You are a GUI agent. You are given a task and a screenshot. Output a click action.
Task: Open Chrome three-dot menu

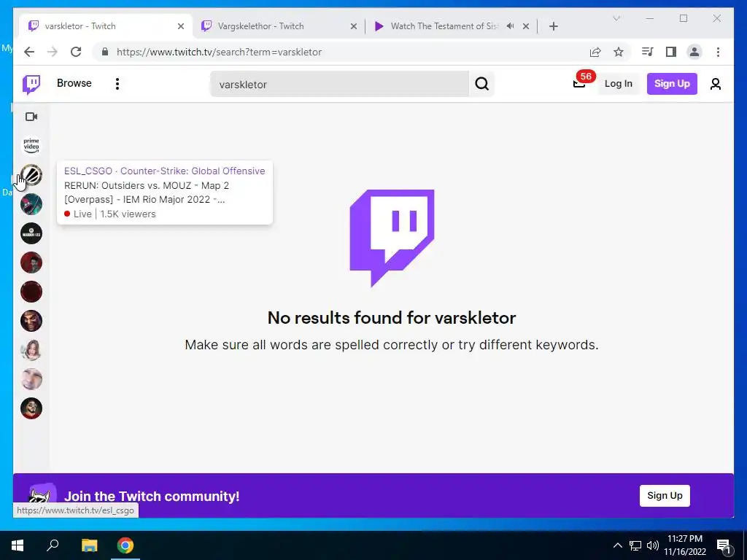[x=718, y=52]
